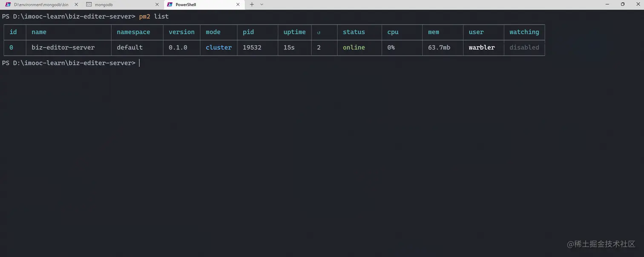
Task: Click the 'status' column header
Action: click(x=354, y=32)
